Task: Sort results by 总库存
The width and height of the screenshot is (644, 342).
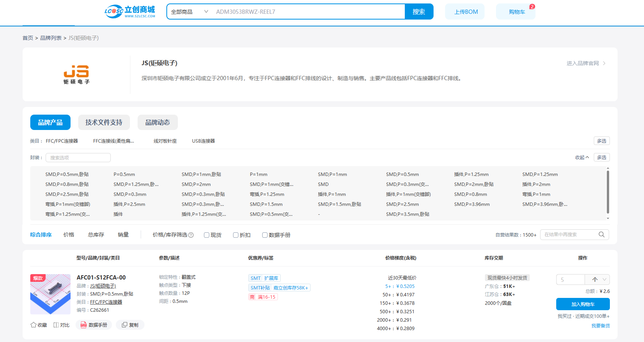Action: [96, 235]
